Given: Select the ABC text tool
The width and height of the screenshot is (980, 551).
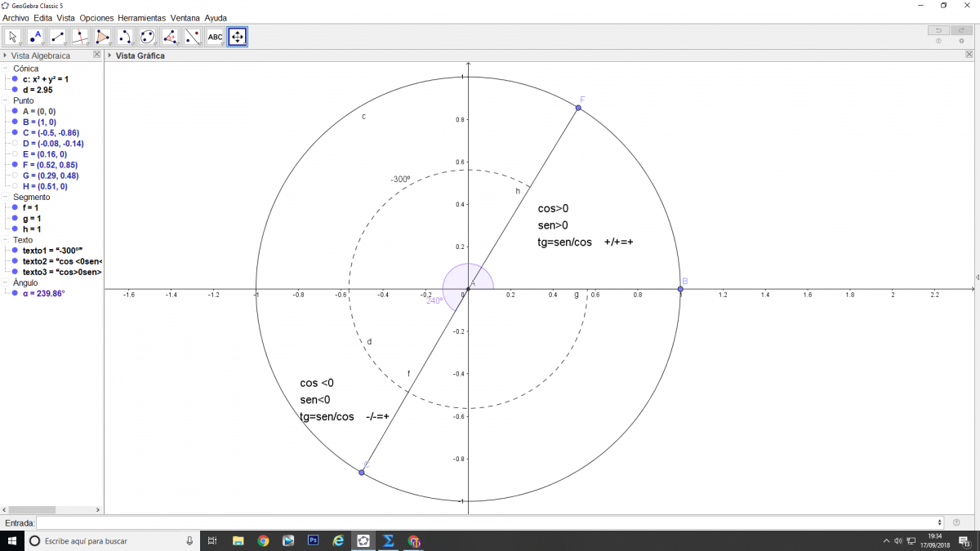Looking at the screenshot, I should pos(215,37).
